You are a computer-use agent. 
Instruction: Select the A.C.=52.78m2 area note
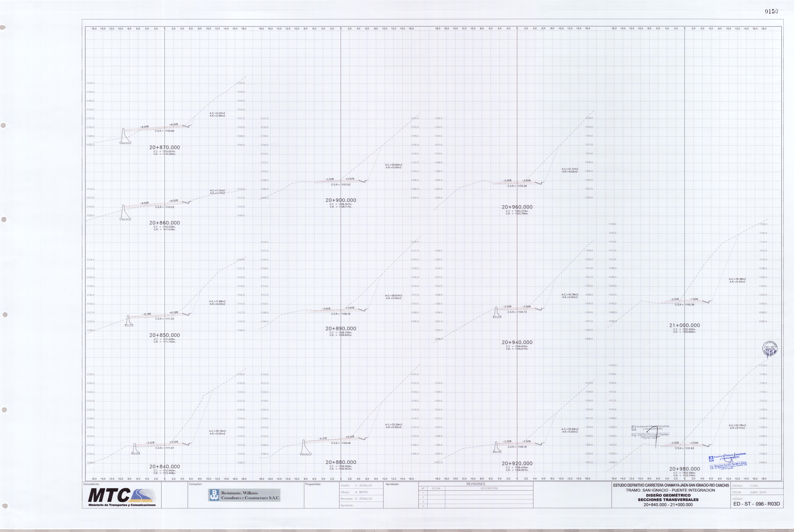(737, 425)
